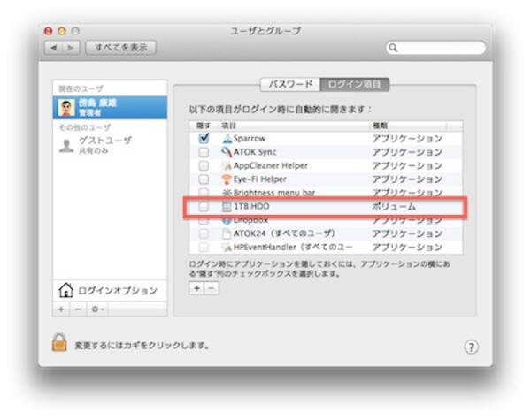Image resolution: width=531 pixels, height=420 pixels.
Task: Click the search input field
Action: [435, 48]
